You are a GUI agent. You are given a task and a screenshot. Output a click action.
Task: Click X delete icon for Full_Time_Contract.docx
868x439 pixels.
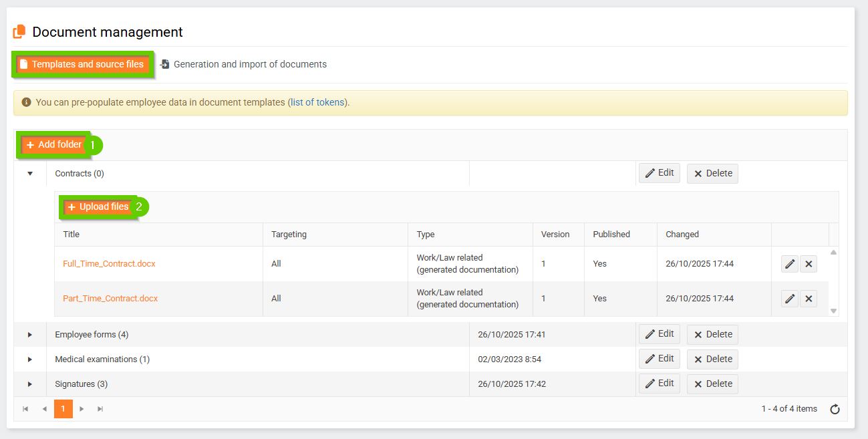[x=809, y=264]
